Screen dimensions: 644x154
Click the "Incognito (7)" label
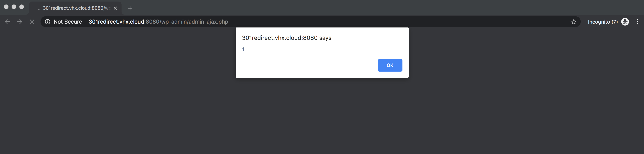(603, 22)
